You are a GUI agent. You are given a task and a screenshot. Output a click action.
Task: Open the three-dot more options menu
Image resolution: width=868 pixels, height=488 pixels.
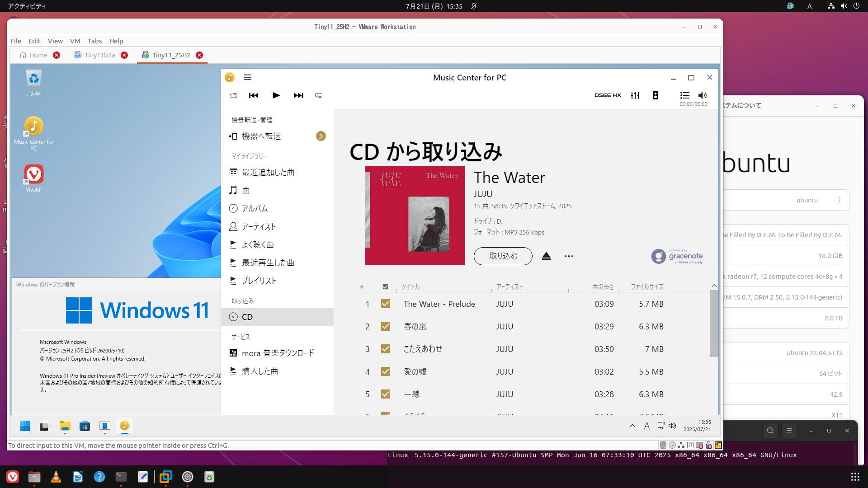coord(569,256)
